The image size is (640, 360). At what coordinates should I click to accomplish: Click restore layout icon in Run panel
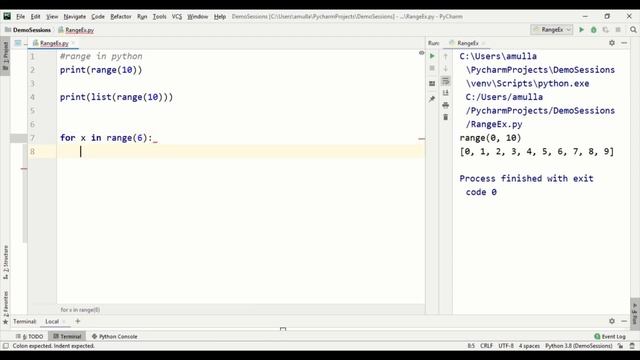[432, 84]
